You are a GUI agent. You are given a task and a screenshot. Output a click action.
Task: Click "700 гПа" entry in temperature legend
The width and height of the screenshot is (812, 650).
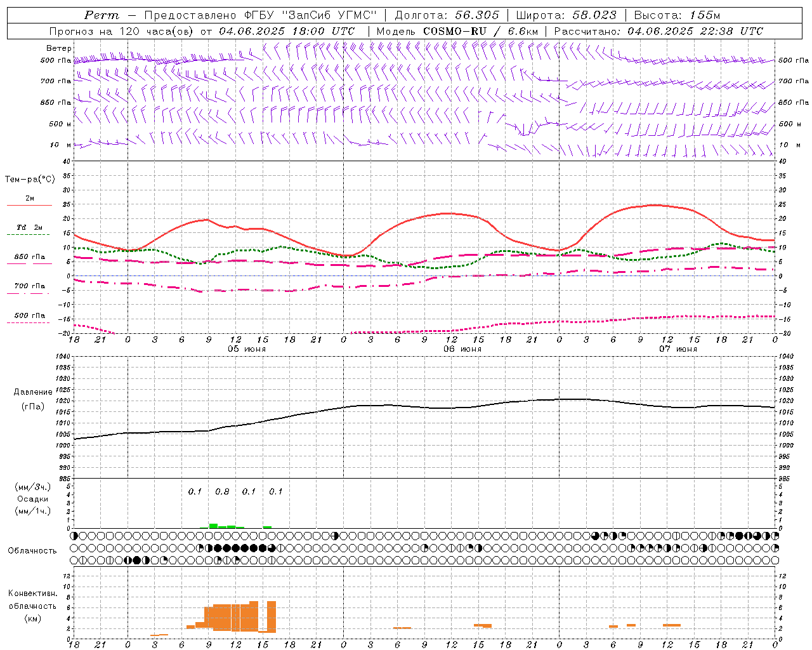29,286
